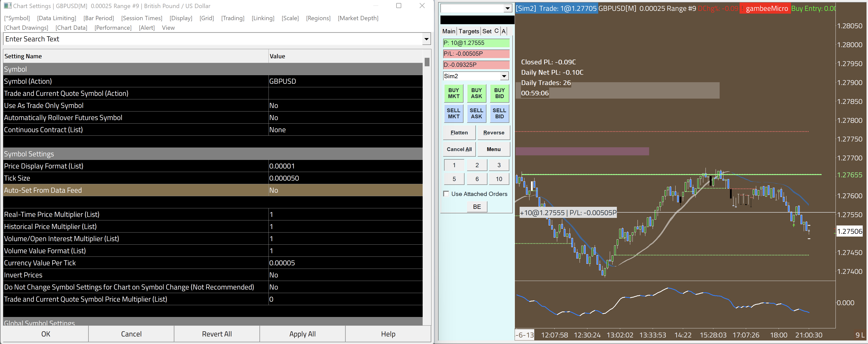Select order quantity 10 button

pyautogui.click(x=499, y=179)
